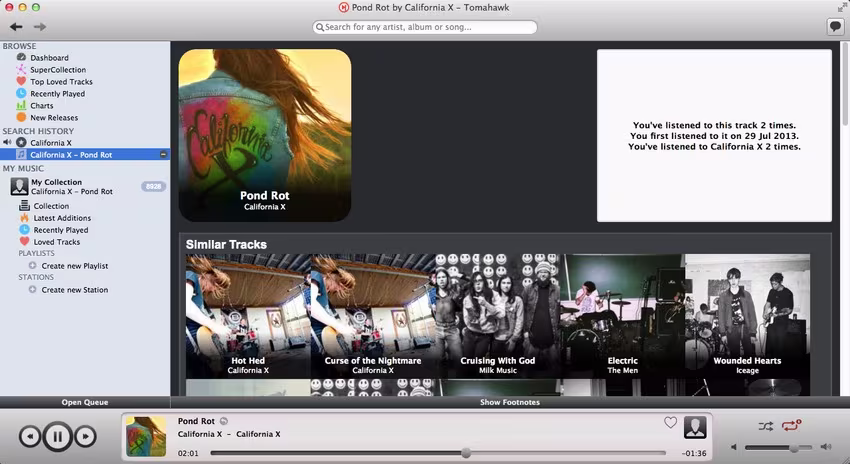This screenshot has width=850, height=464.
Task: Open Cruising With God by Milk Music
Action: (498, 316)
